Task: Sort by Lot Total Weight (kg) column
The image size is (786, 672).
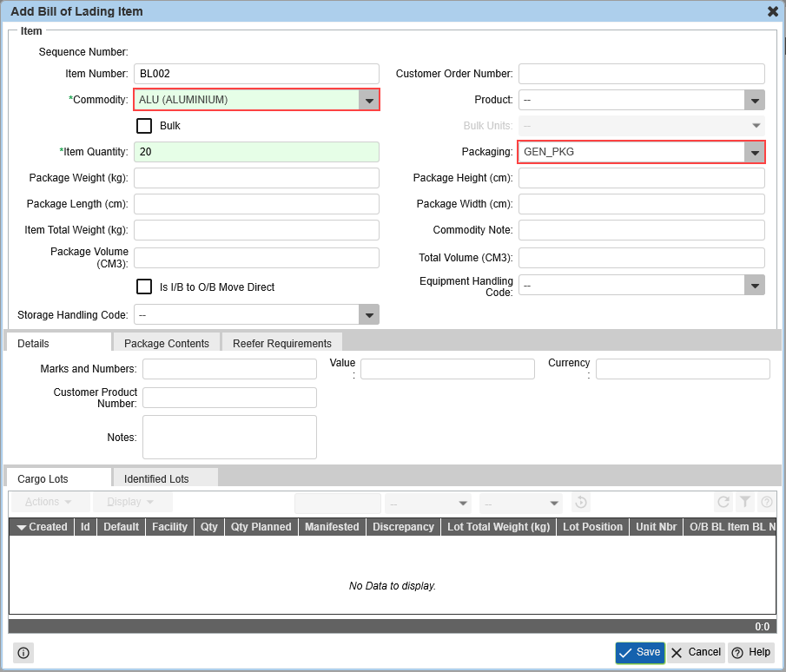Action: pos(499,527)
